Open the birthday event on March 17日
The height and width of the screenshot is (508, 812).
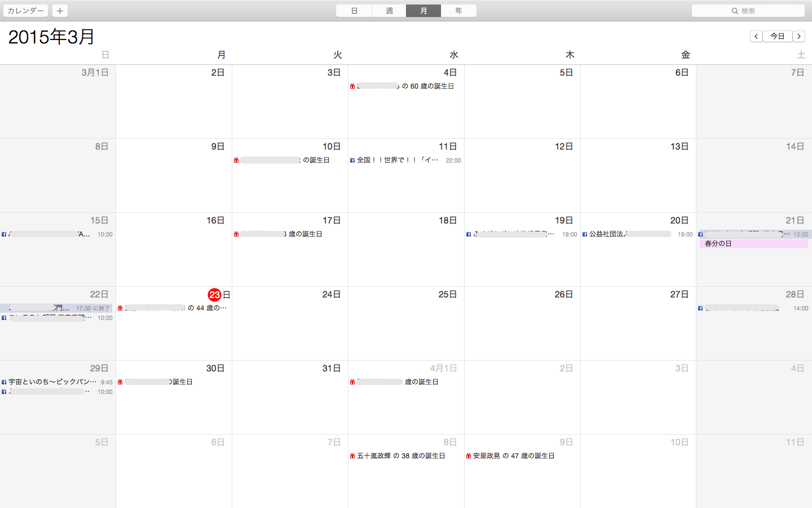(x=289, y=234)
